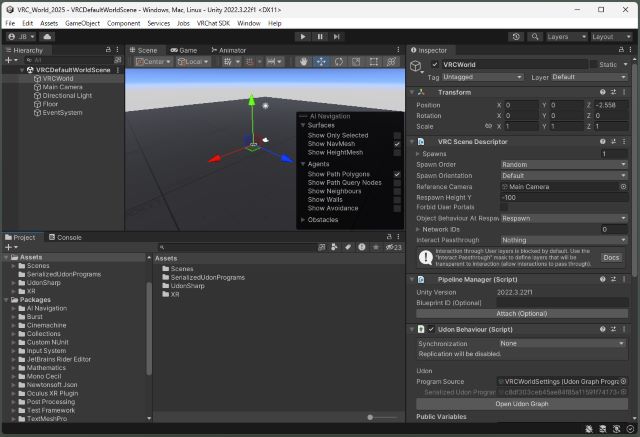Toggle Forbid User Portals checkbox

(x=504, y=207)
